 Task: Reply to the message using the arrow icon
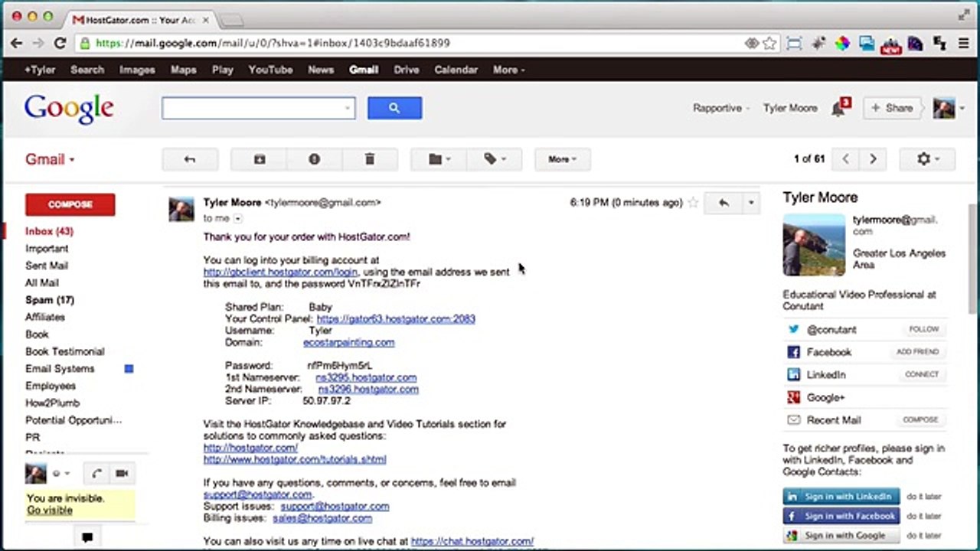(724, 203)
